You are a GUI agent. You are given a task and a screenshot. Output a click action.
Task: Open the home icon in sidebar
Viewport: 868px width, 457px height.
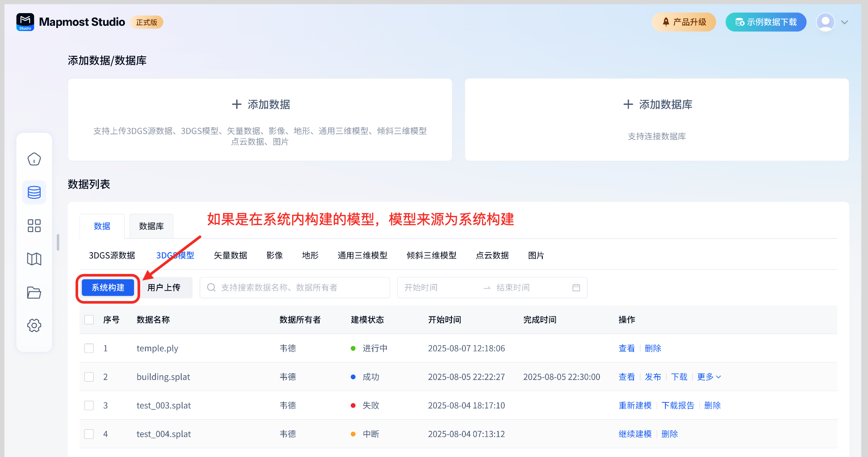(34, 159)
